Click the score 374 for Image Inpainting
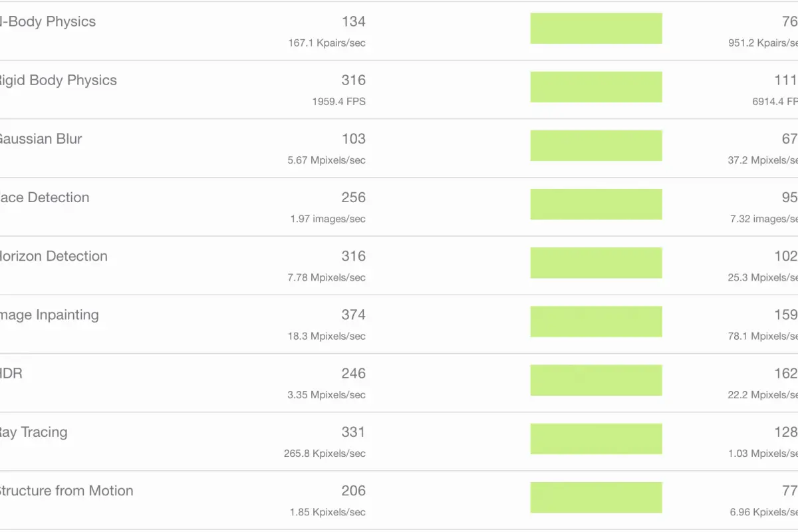Image resolution: width=798 pixels, height=532 pixels. coord(353,315)
